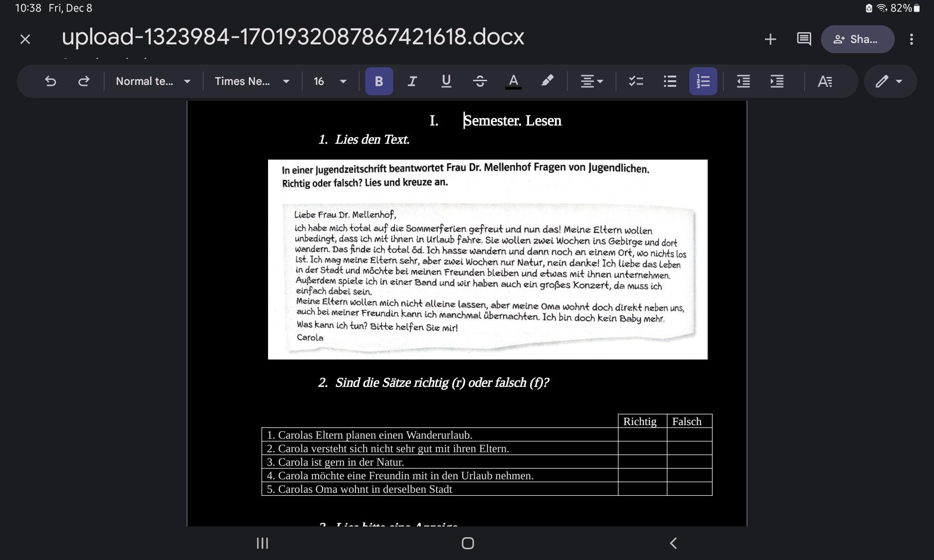The image size is (934, 560).
Task: Tap the document filename title
Action: click(x=293, y=36)
